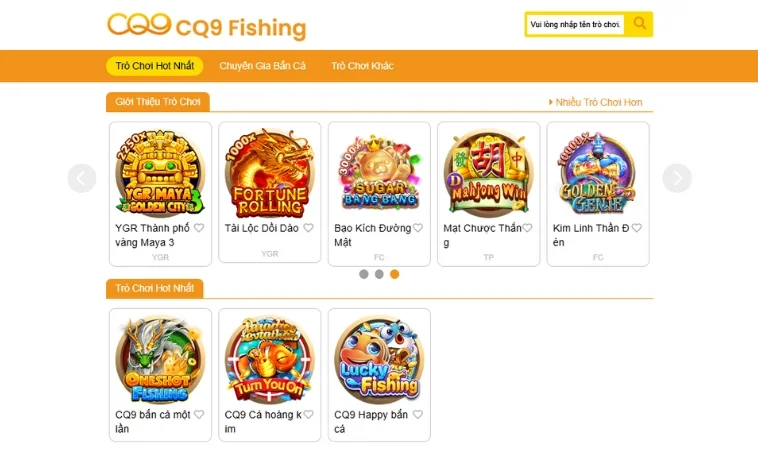The height and width of the screenshot is (450, 758).
Task: Launch the Oneshot Fishing game icon
Action: (160, 359)
